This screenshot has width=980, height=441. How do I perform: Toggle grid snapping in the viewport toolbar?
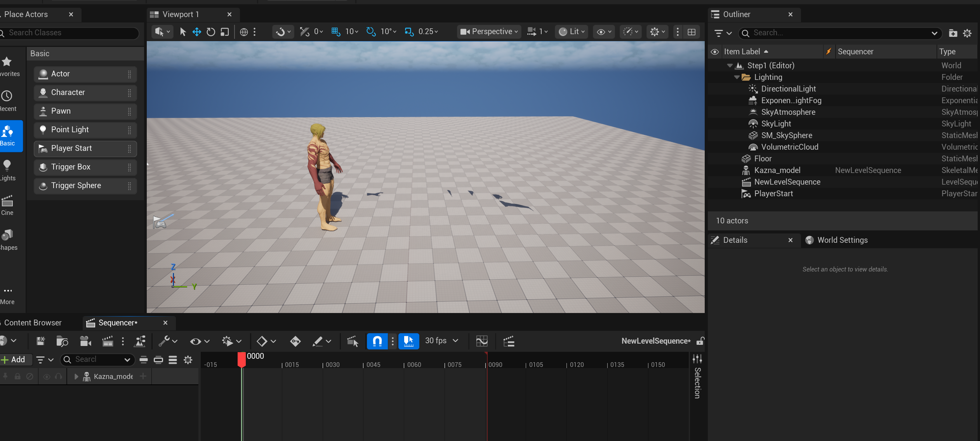(x=335, y=32)
